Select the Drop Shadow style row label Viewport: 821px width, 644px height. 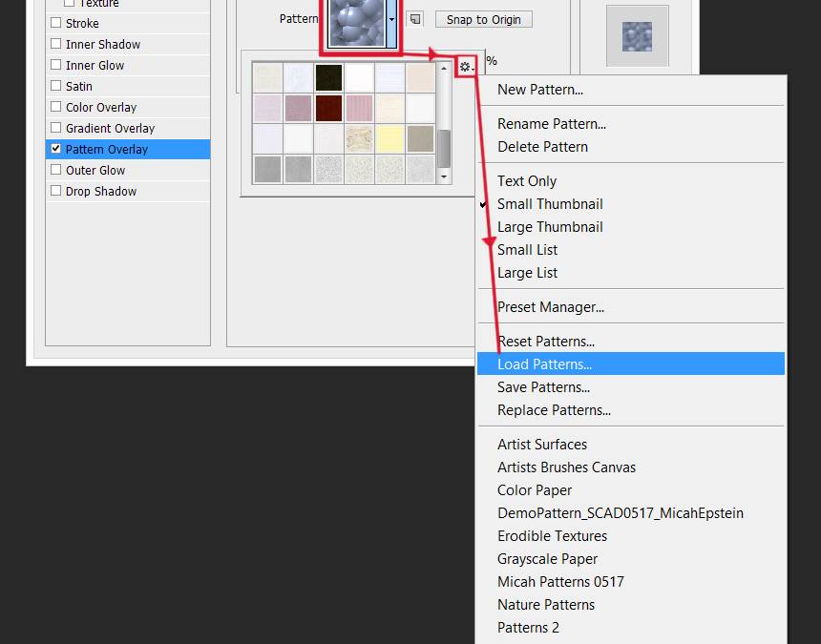click(101, 192)
